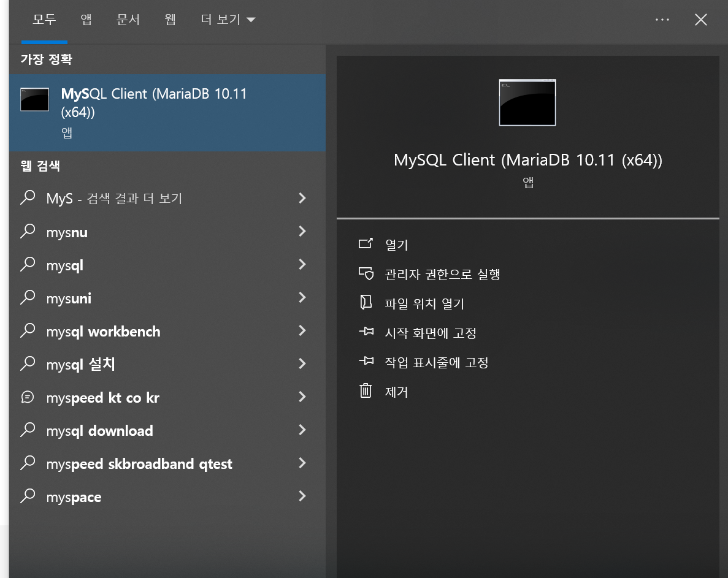Click the chat bubble icon beside myspeed kt co kr

point(28,397)
